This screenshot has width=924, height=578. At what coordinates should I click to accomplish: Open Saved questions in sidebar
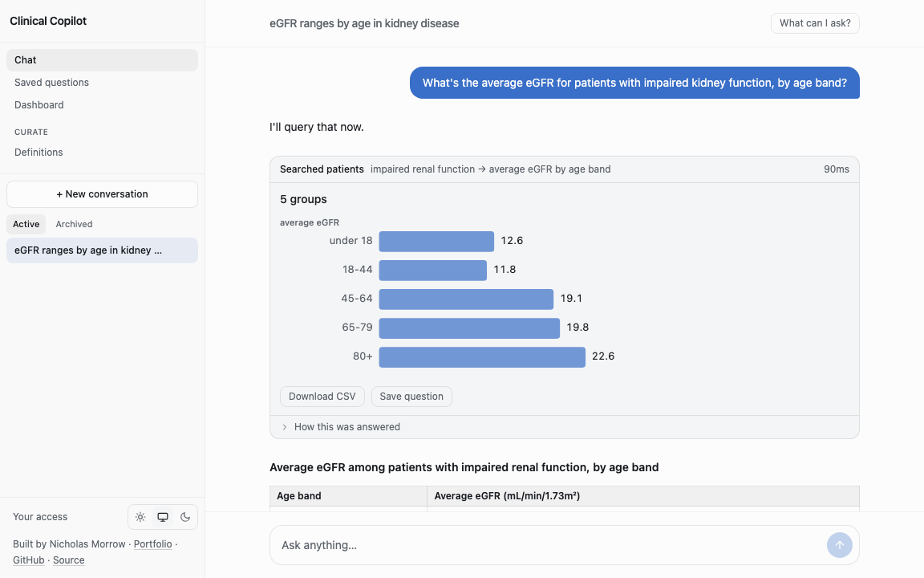click(102, 83)
